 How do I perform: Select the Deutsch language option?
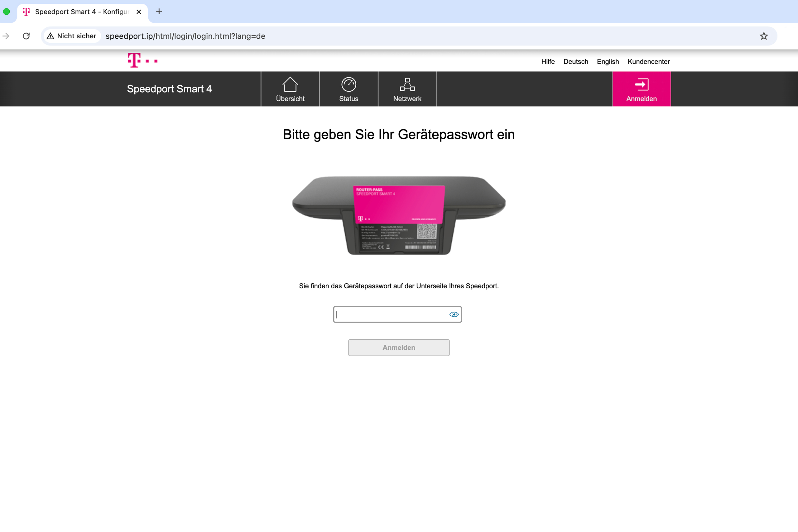(575, 61)
